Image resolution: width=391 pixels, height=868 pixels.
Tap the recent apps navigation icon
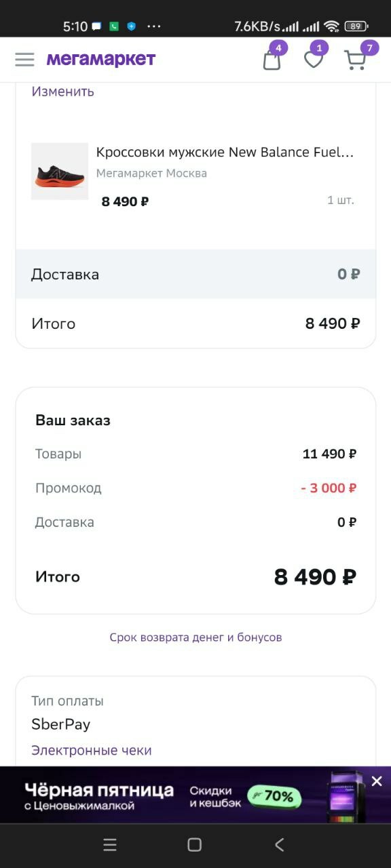point(110,845)
